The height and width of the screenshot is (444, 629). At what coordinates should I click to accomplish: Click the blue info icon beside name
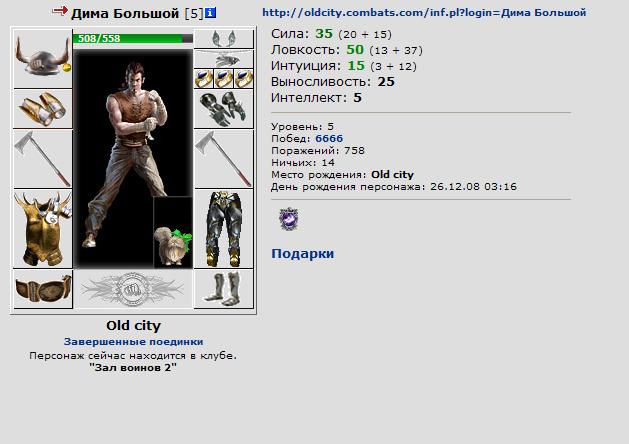211,13
